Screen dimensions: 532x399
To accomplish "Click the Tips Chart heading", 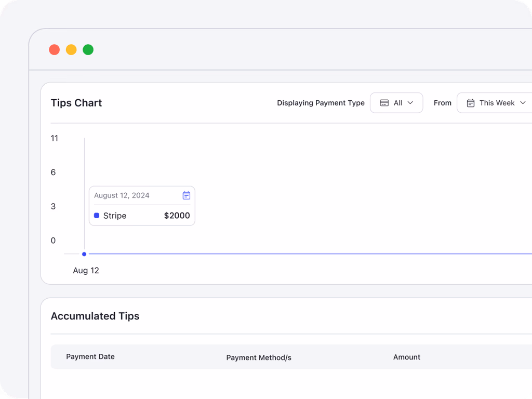I will [x=76, y=103].
